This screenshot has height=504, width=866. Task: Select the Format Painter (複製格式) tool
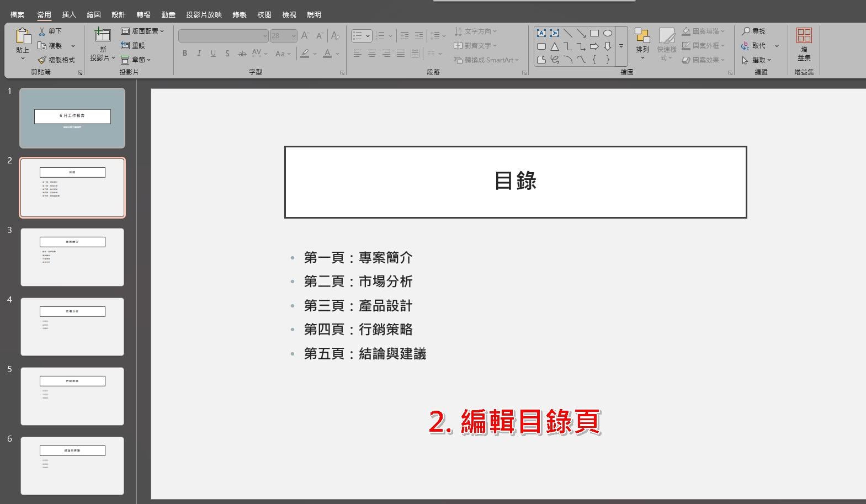(x=56, y=60)
